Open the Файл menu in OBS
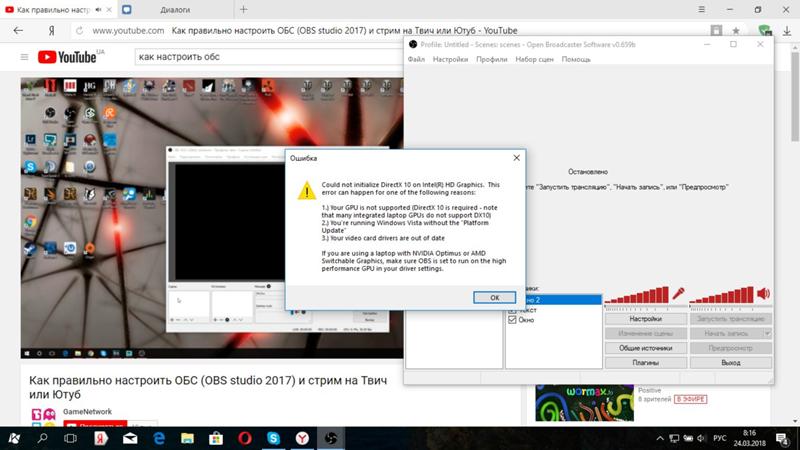This screenshot has width=800, height=450. pos(416,59)
